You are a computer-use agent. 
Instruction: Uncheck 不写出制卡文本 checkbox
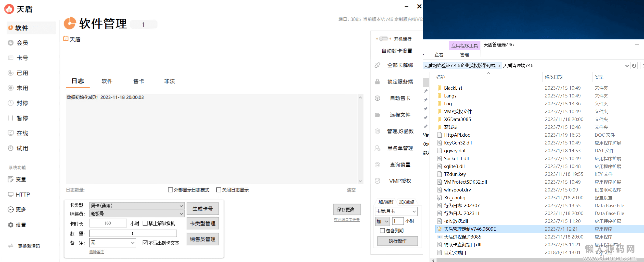(x=145, y=243)
